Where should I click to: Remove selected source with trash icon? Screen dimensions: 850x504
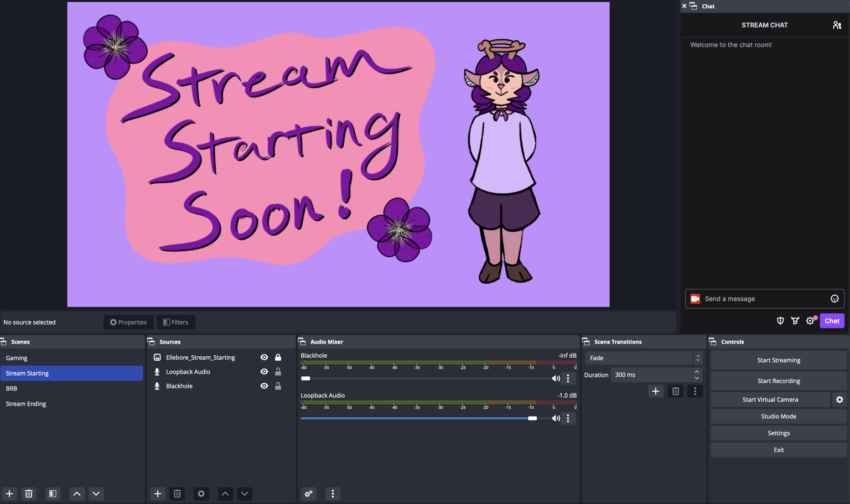(x=177, y=493)
